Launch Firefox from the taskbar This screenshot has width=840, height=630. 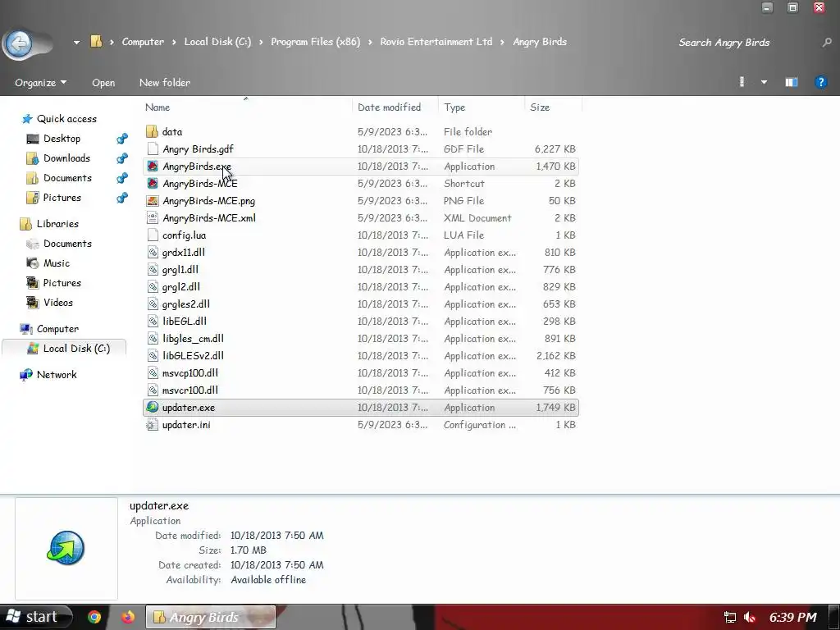pyautogui.click(x=128, y=617)
